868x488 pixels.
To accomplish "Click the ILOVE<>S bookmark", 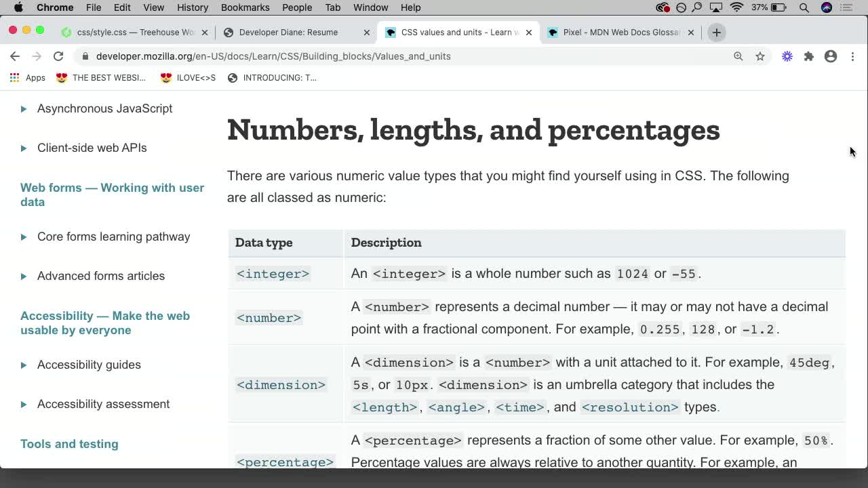I will pyautogui.click(x=187, y=77).
